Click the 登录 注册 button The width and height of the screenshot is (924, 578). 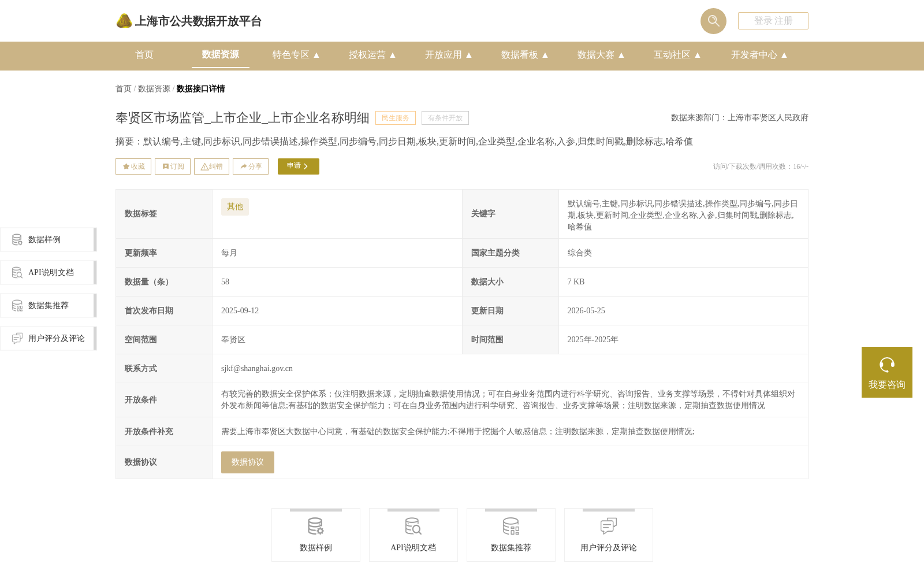773,21
